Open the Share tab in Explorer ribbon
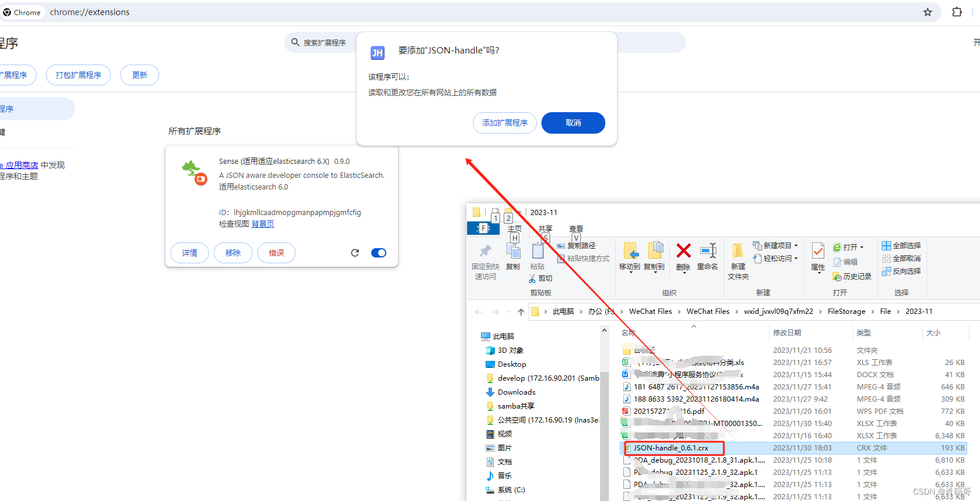Image resolution: width=980 pixels, height=501 pixels. click(545, 229)
